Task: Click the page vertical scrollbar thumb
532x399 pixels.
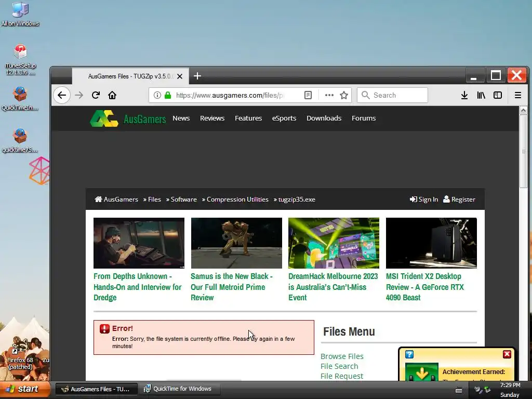Action: tap(523, 151)
